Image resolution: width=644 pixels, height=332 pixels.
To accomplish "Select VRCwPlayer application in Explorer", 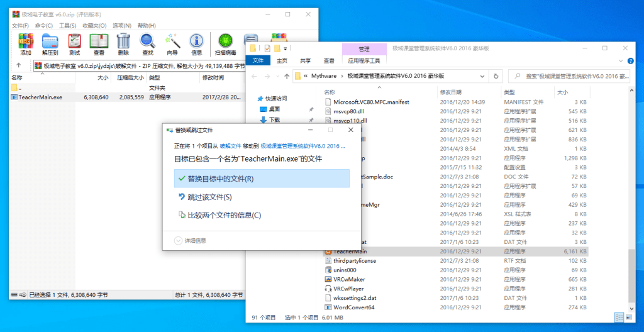I will (455, 289).
